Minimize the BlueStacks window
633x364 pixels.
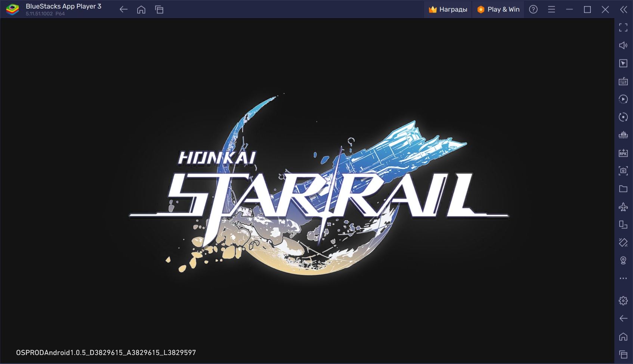[x=569, y=9]
